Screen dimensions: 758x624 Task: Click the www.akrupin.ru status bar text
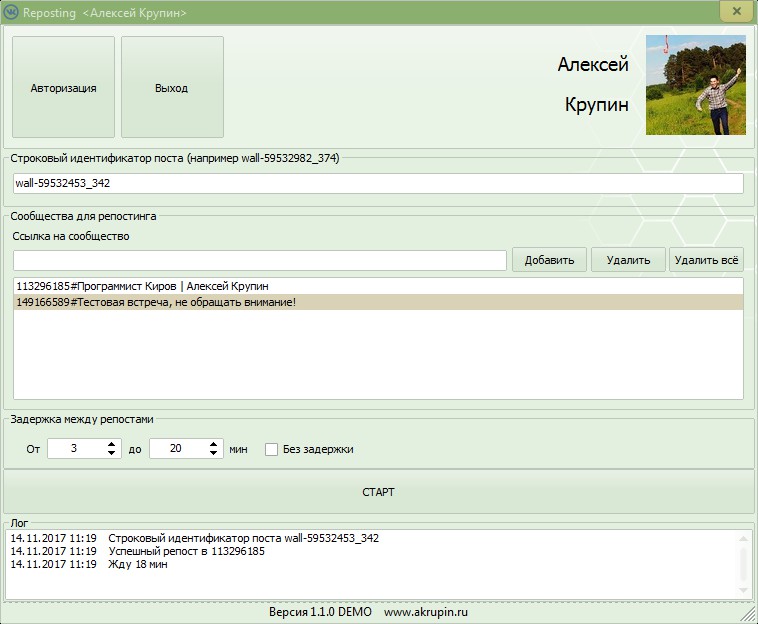pyautogui.click(x=426, y=612)
